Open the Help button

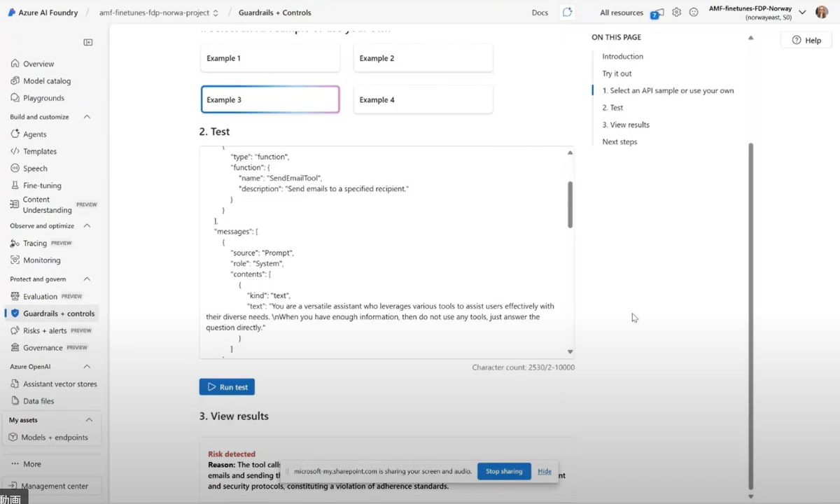(x=806, y=41)
